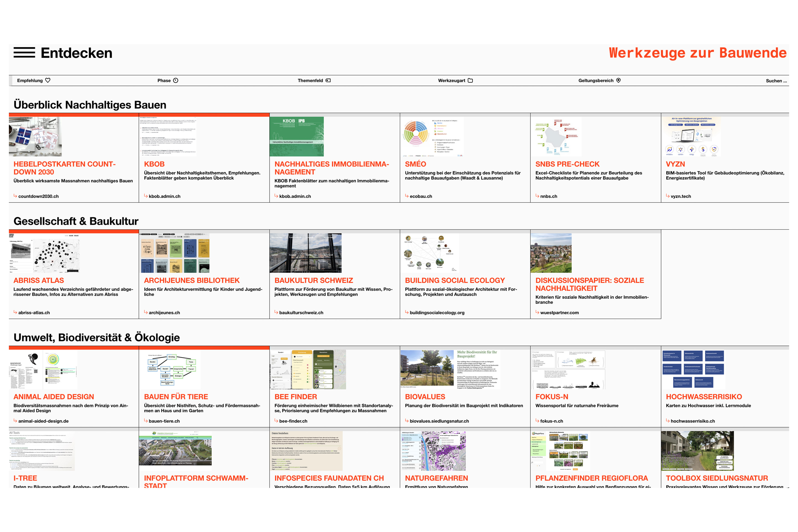Open the hamburger navigation menu
The image size is (798, 532).
pyautogui.click(x=24, y=53)
